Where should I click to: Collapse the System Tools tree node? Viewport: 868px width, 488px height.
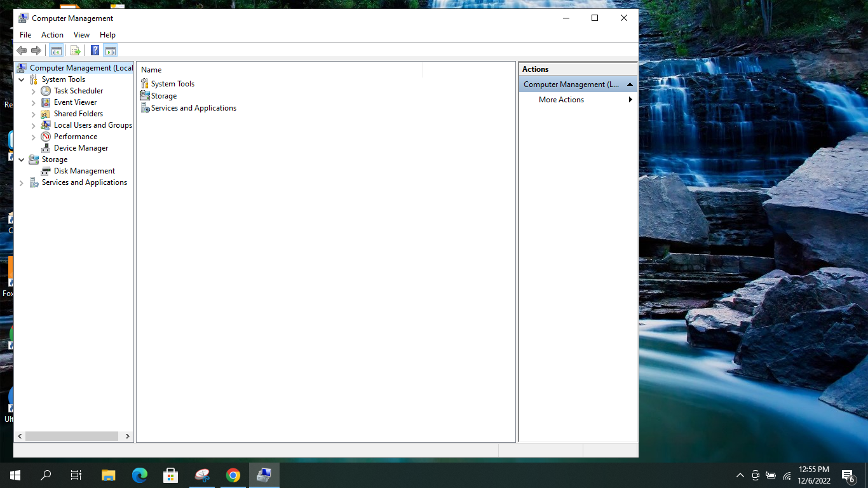[22, 80]
